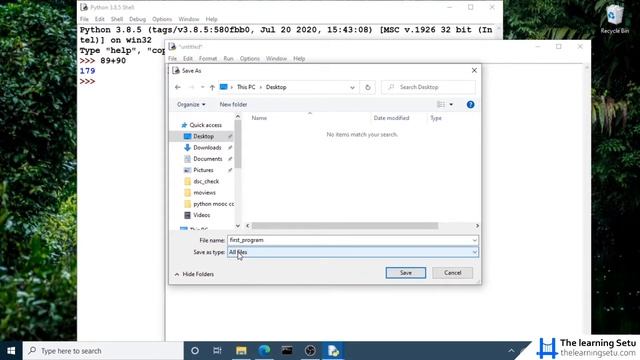
Task: Select Pictures in the navigation pane
Action: point(203,170)
